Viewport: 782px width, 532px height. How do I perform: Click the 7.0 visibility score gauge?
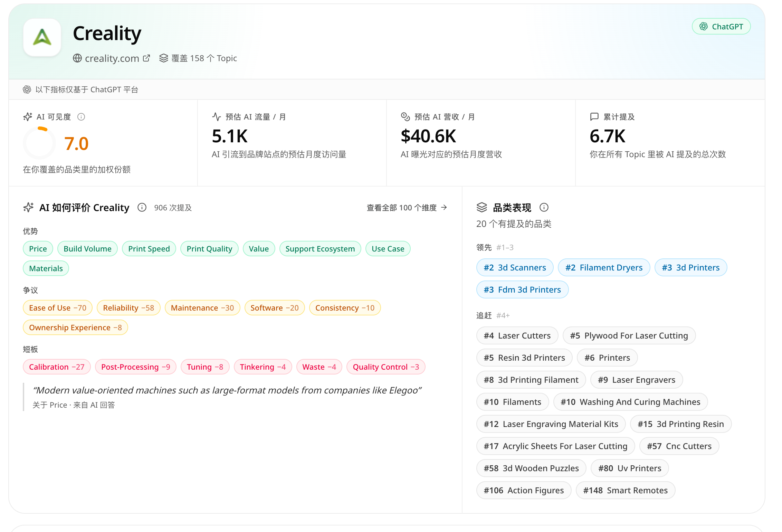[39, 143]
